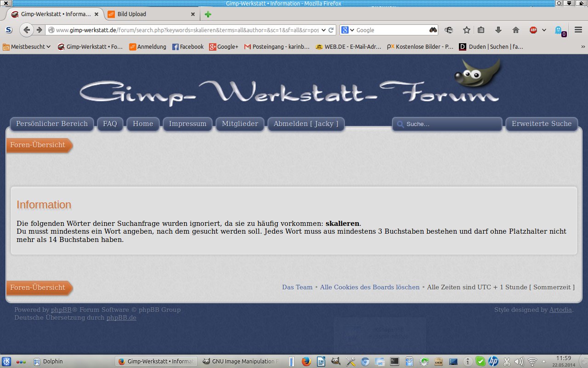This screenshot has height=368, width=588.
Task: Show more bookmarks with the overflow chevron
Action: [x=583, y=46]
